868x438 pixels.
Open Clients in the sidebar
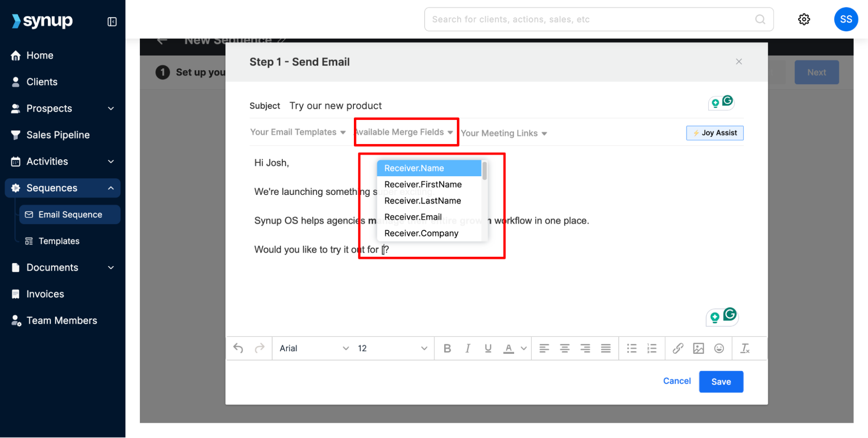click(x=63, y=82)
